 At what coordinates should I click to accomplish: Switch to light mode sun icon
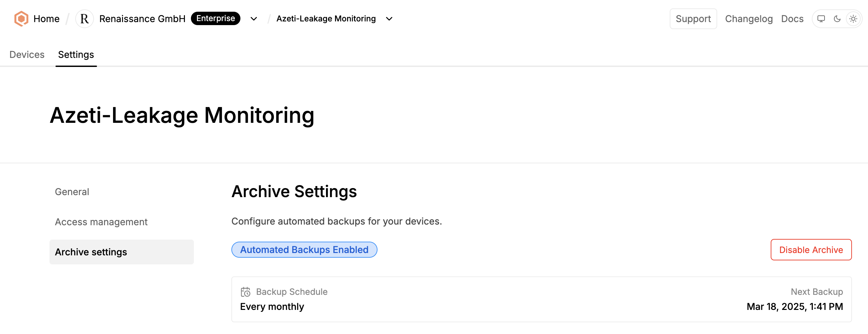pos(853,19)
